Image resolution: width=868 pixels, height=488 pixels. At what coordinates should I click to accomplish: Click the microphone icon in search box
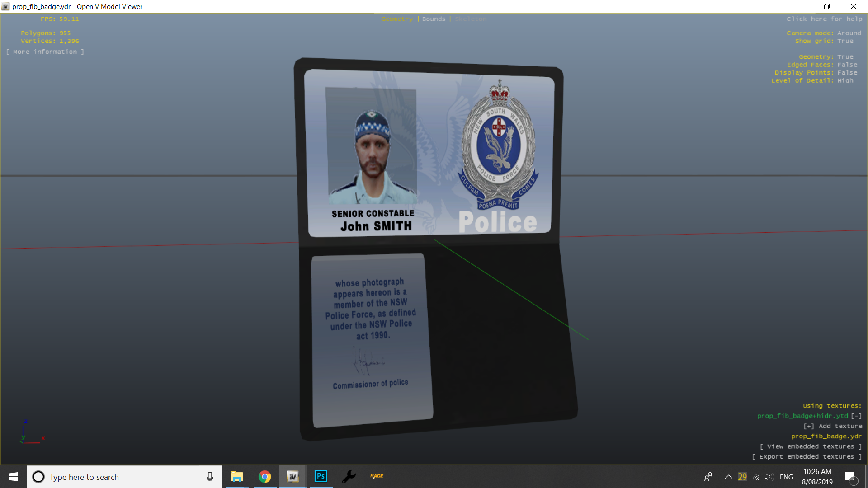pos(210,477)
